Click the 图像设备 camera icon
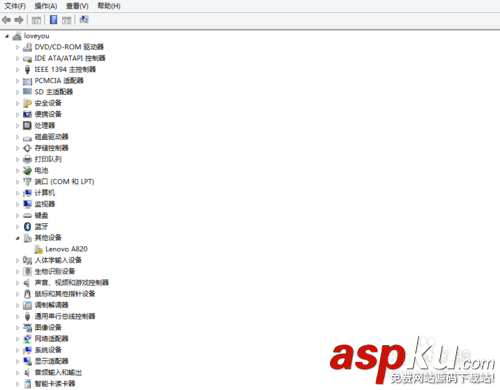Image resolution: width=500 pixels, height=390 pixels. (27, 328)
